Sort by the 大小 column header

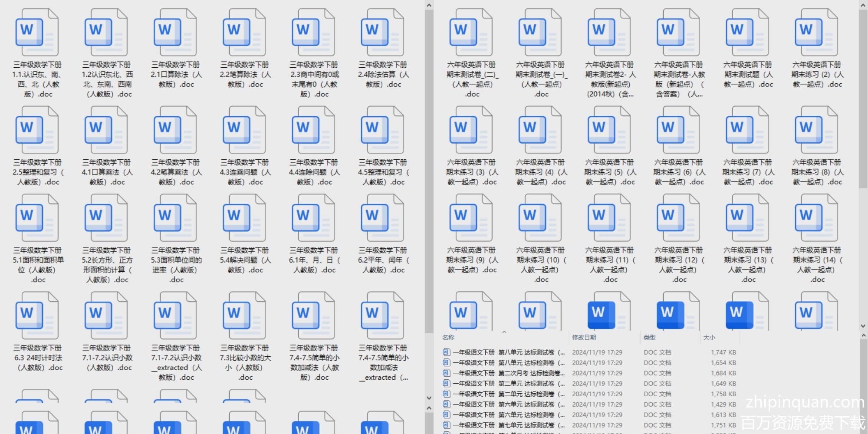click(x=709, y=338)
